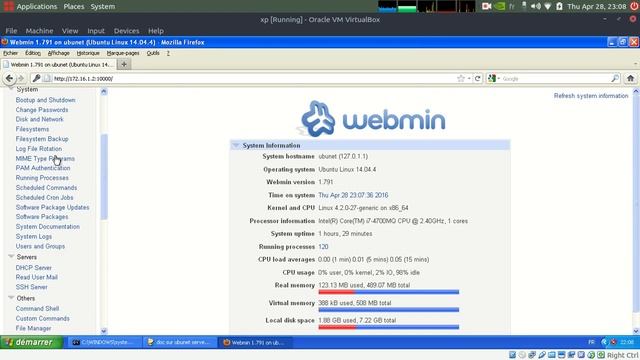Image resolution: width=640 pixels, height=360 pixels.
Task: Collapse the Servers category in sidebar
Action: [x=11, y=256]
